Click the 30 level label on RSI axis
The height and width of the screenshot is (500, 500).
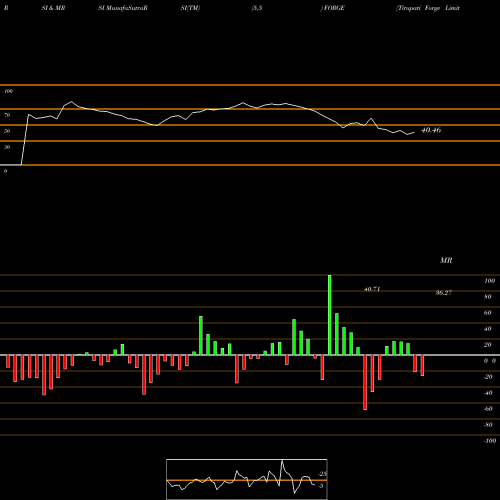point(7,147)
